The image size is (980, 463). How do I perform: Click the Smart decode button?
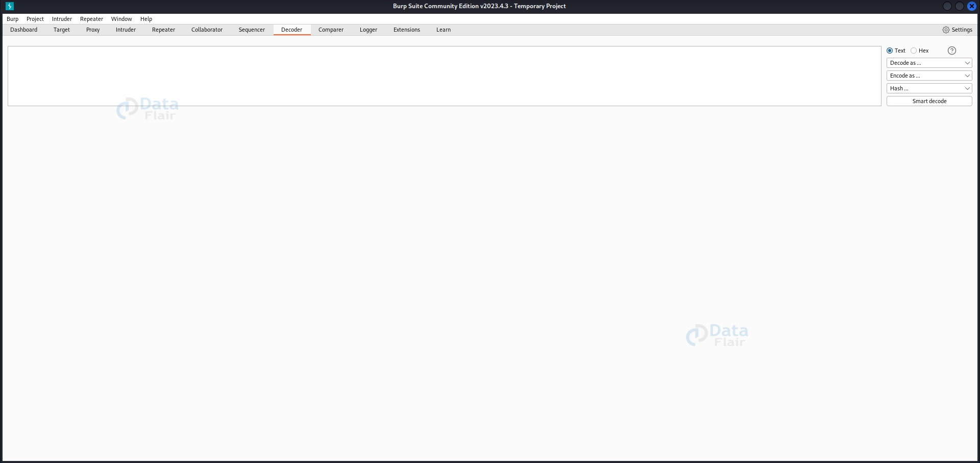coord(929,101)
